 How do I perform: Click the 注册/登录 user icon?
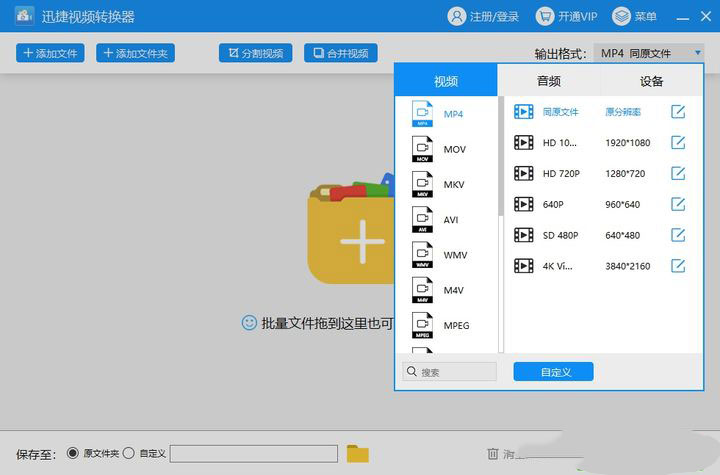(457, 17)
